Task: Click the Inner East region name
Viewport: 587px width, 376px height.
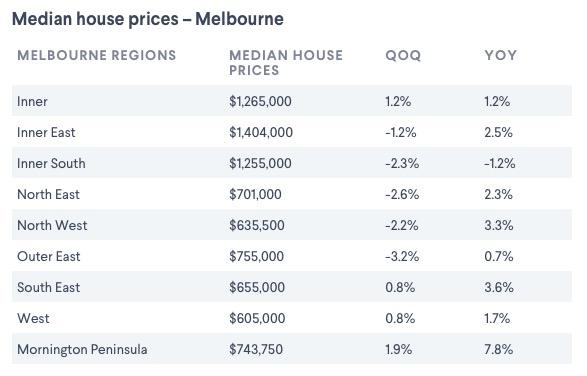Action: pos(46,133)
